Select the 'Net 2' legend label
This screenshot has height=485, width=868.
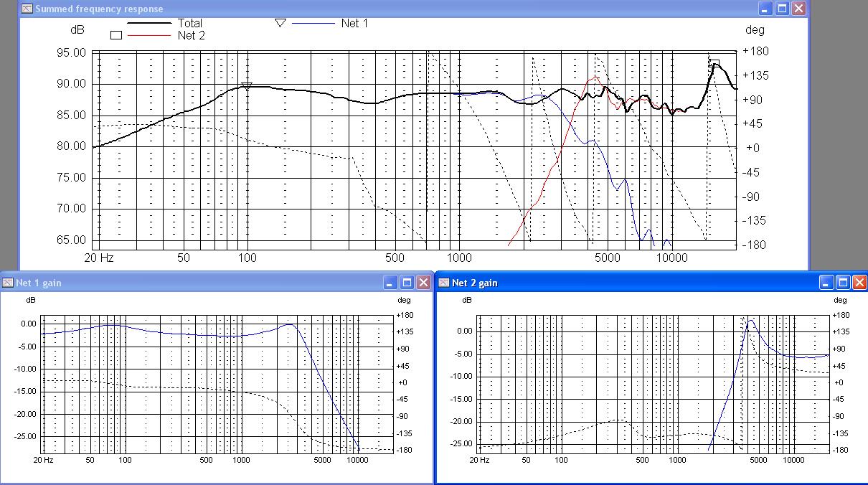pos(191,35)
